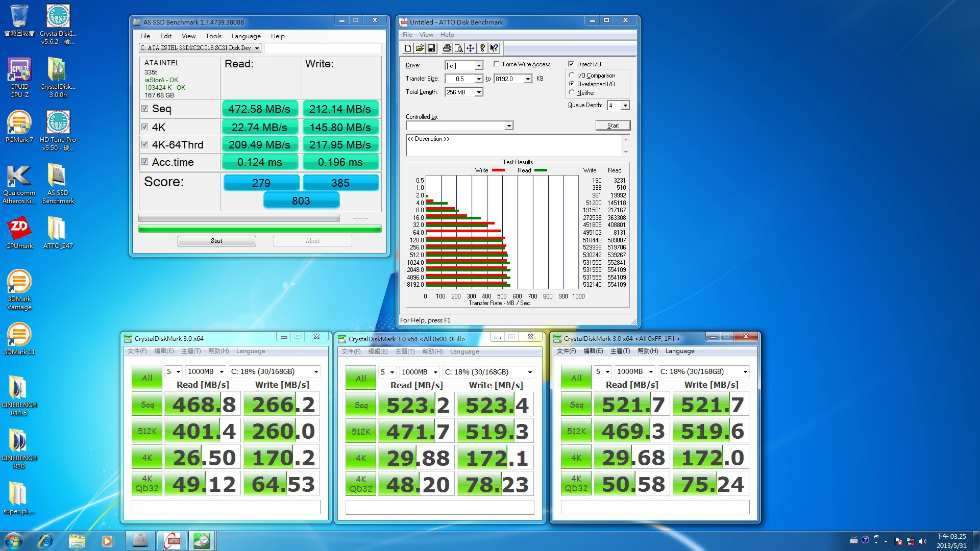Image resolution: width=980 pixels, height=551 pixels.
Task: Select the I/O Comparison radio button
Action: pos(572,75)
